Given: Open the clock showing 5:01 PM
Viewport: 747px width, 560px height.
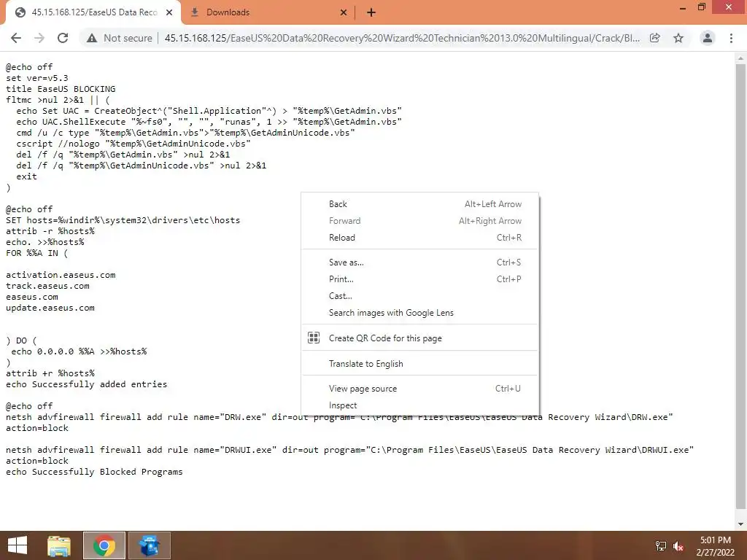Looking at the screenshot, I should (x=715, y=546).
